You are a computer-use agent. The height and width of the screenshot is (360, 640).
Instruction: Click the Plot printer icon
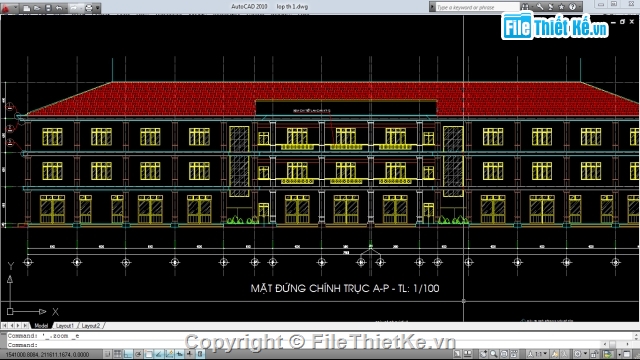click(89, 8)
